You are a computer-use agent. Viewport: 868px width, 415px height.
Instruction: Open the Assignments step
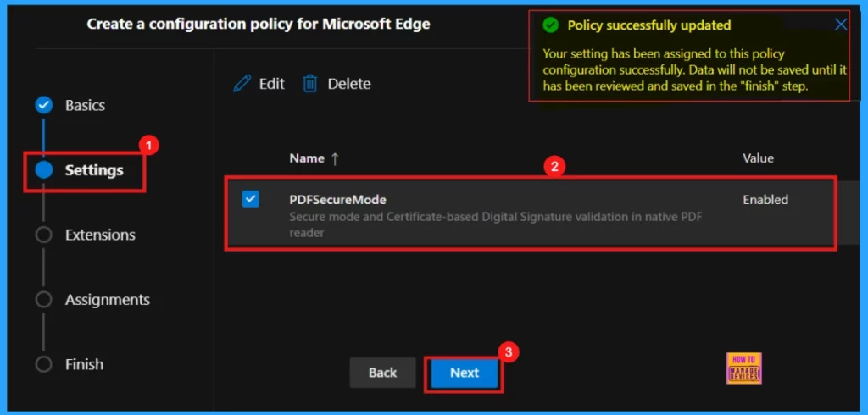(x=108, y=300)
